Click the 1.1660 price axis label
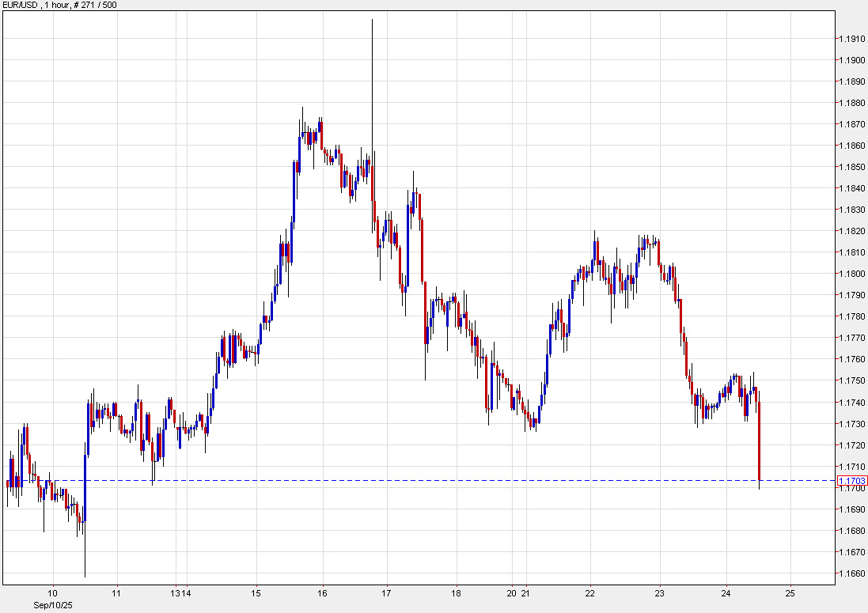868x613 pixels. tap(852, 573)
